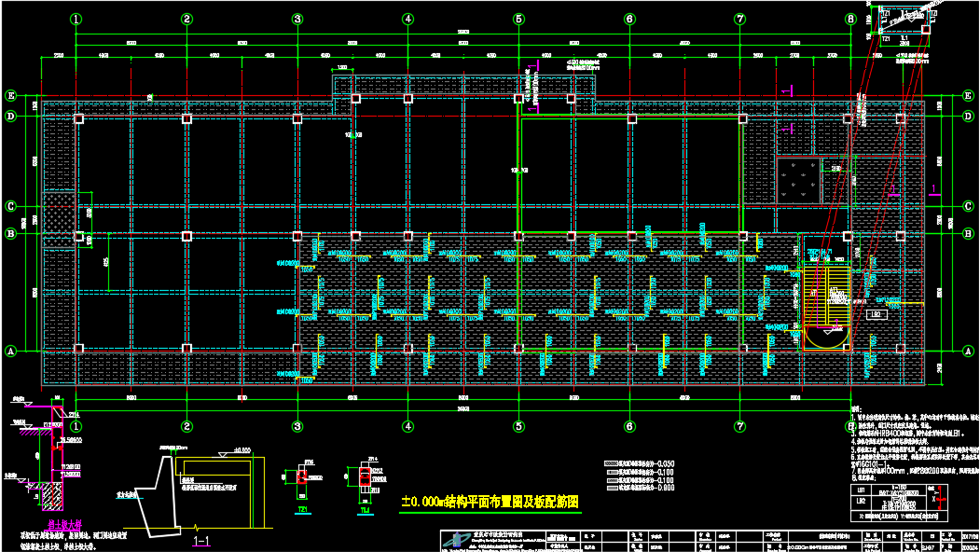Select the TZ1 label under the small column detail
The image size is (980, 552).
[303, 509]
